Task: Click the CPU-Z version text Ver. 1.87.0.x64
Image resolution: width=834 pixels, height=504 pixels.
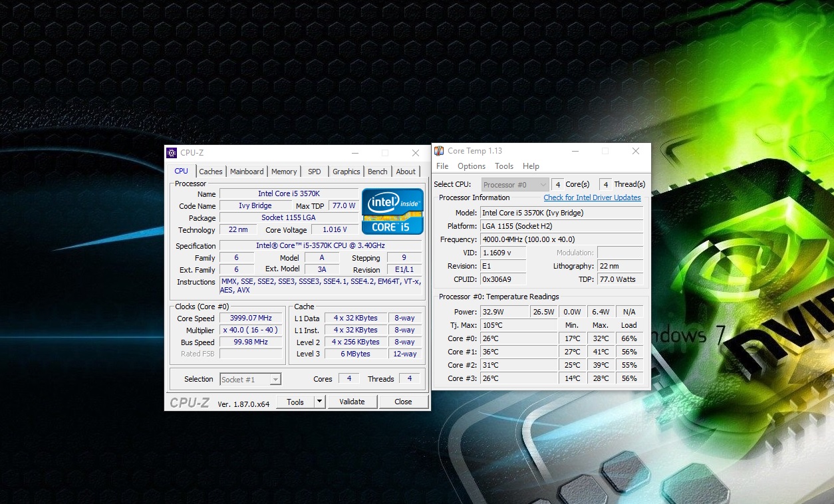Action: (243, 404)
